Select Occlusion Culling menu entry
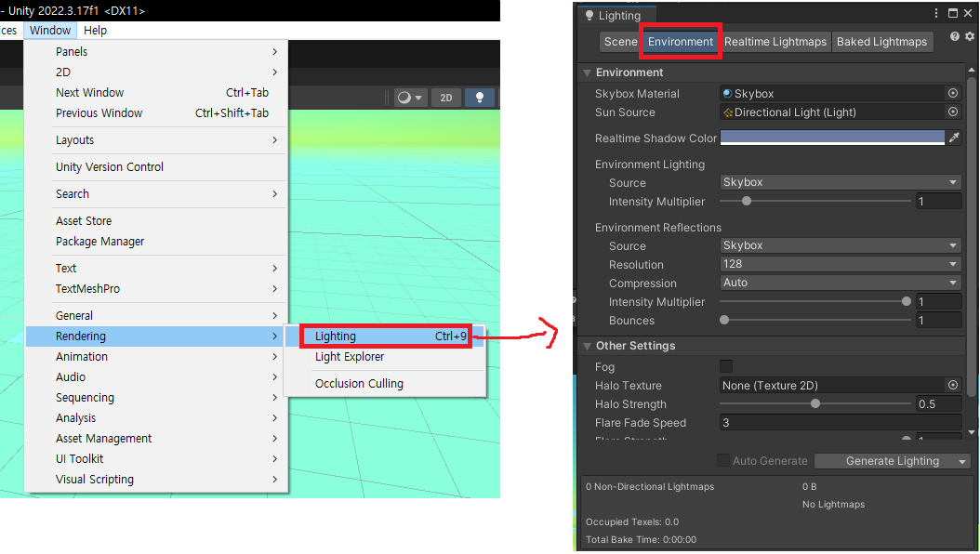Image resolution: width=980 pixels, height=554 pixels. (385, 384)
